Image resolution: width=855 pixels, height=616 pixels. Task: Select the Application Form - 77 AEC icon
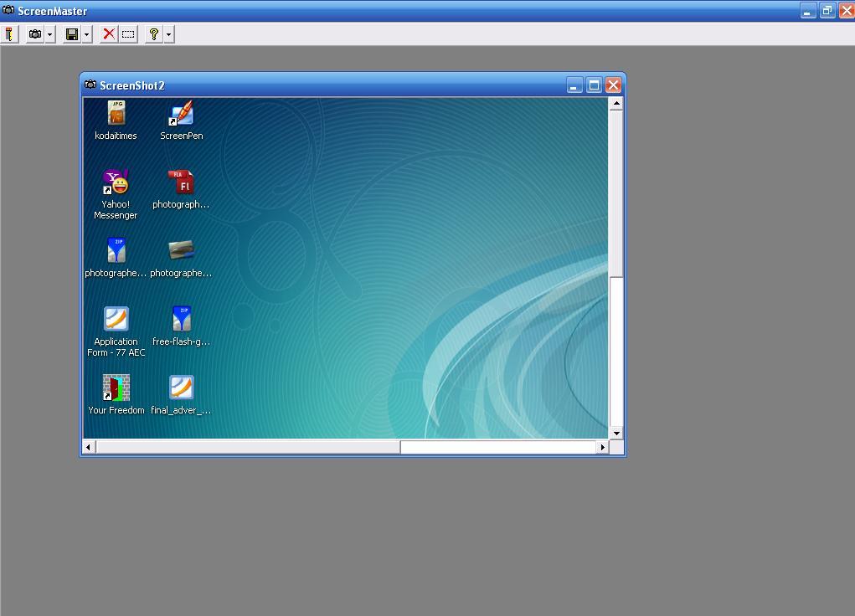[116, 319]
